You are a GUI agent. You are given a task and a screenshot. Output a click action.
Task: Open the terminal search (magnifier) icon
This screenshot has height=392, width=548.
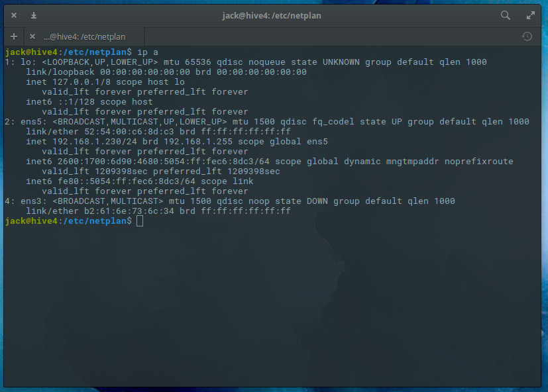506,15
